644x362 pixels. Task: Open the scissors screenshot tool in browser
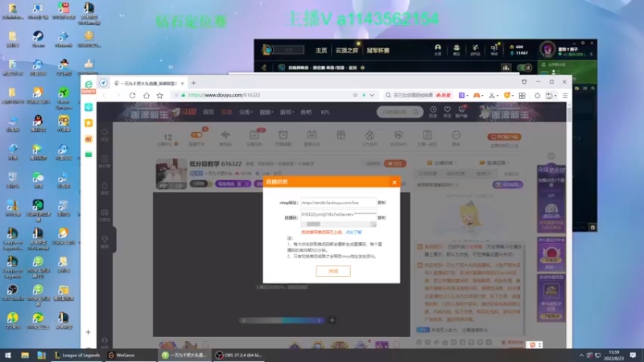491,95
